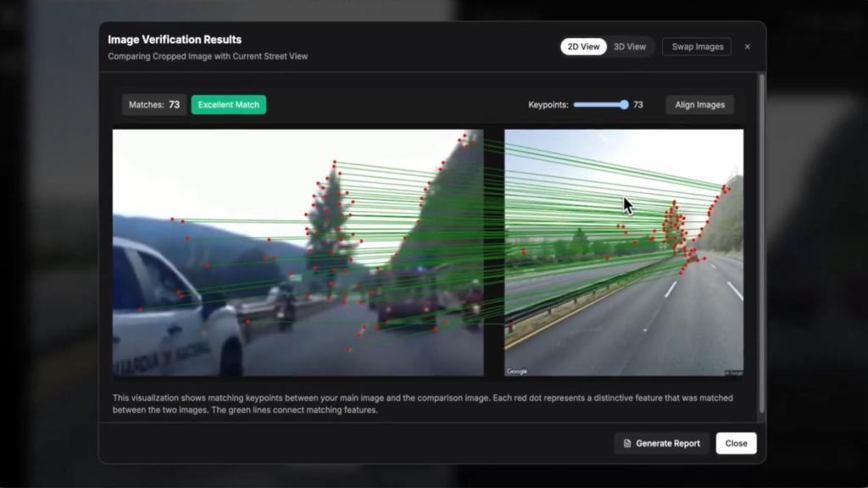This screenshot has height=488, width=868.
Task: Click Swap Images to exchange the two photos
Action: click(x=696, y=47)
